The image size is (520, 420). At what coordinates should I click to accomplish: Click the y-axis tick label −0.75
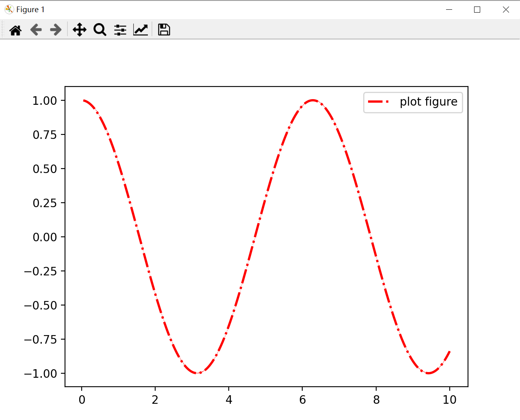click(41, 340)
